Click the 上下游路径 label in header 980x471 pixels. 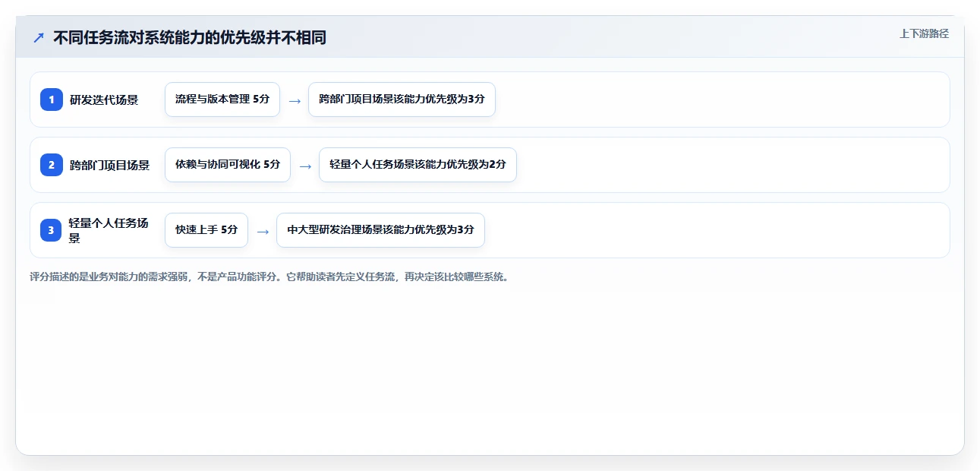click(x=924, y=33)
